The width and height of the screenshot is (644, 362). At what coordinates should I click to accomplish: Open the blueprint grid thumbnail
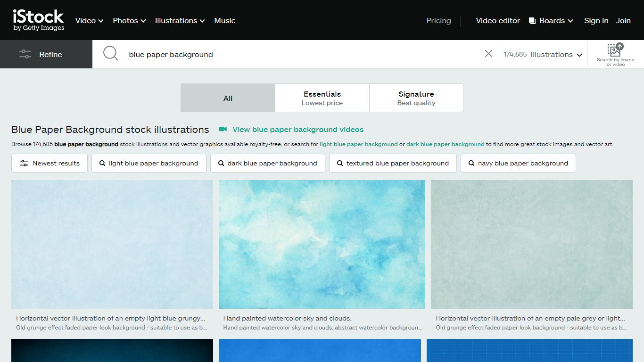pyautogui.click(x=529, y=350)
